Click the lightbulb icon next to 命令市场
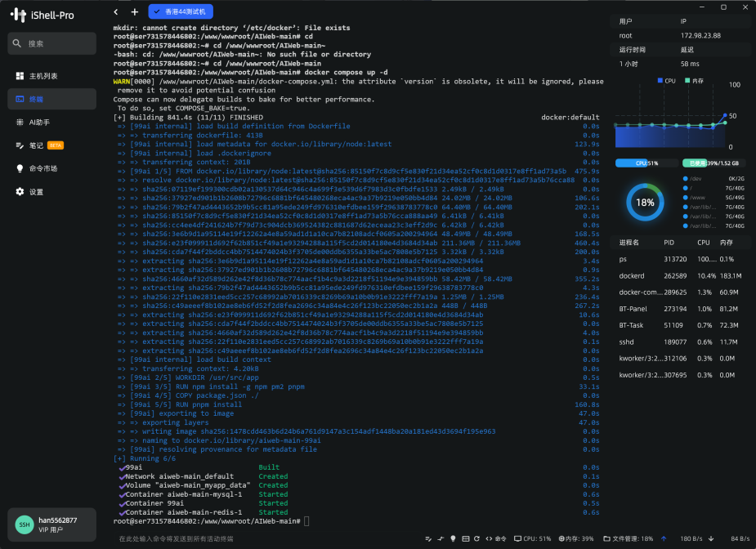Image resolution: width=756 pixels, height=549 pixels. (x=20, y=168)
